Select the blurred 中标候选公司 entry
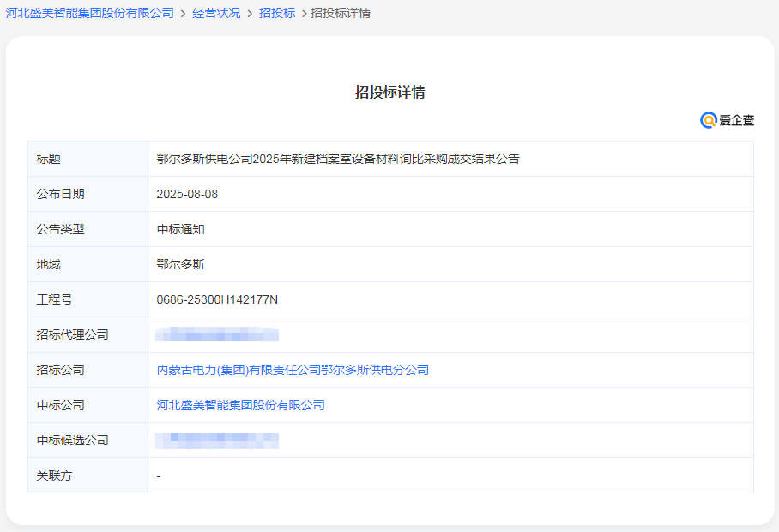779x532 pixels. click(216, 440)
